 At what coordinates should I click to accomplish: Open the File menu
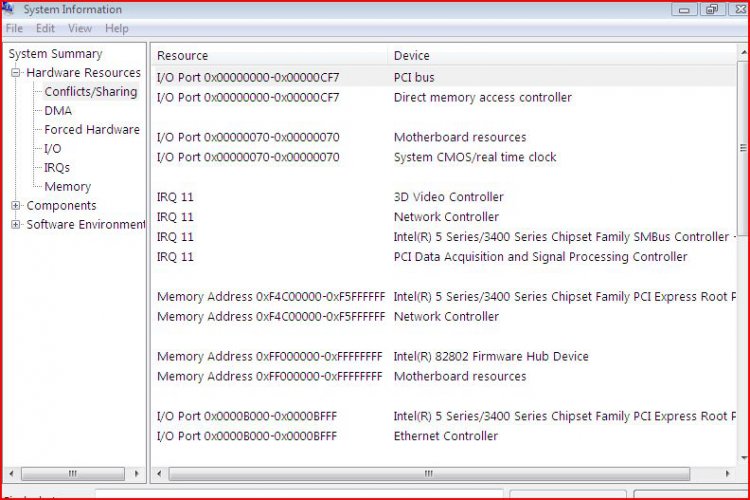click(x=14, y=29)
